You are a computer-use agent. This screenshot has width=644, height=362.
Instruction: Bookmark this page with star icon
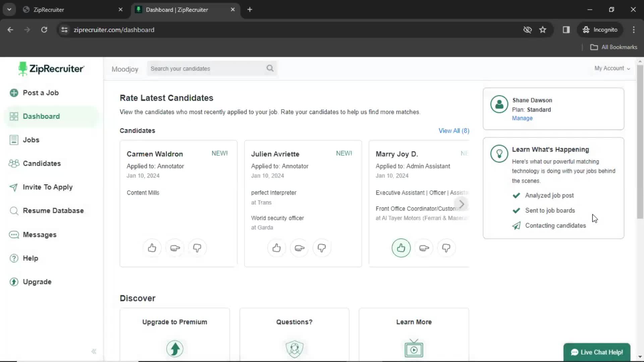pos(543,30)
